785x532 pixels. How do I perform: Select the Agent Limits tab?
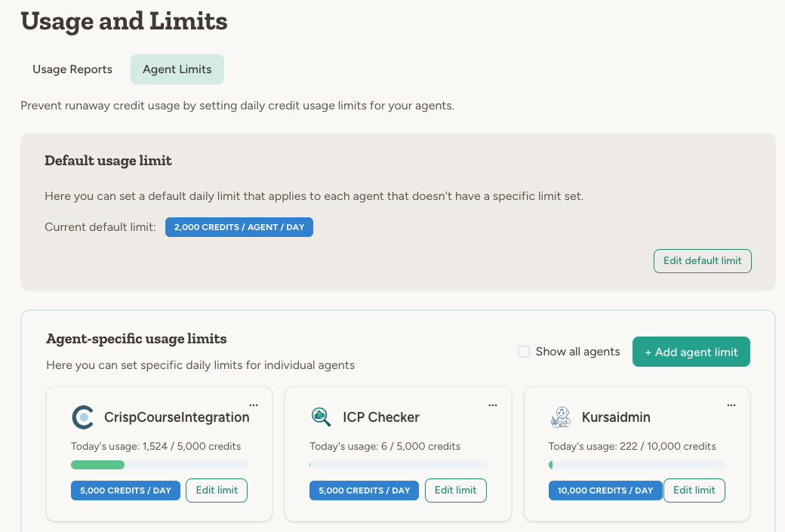point(177,69)
